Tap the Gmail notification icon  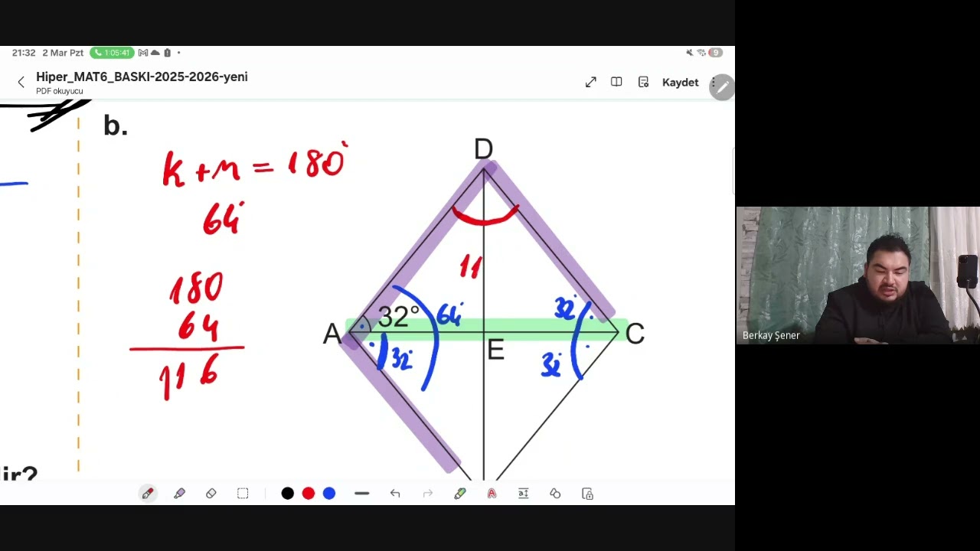(142, 53)
